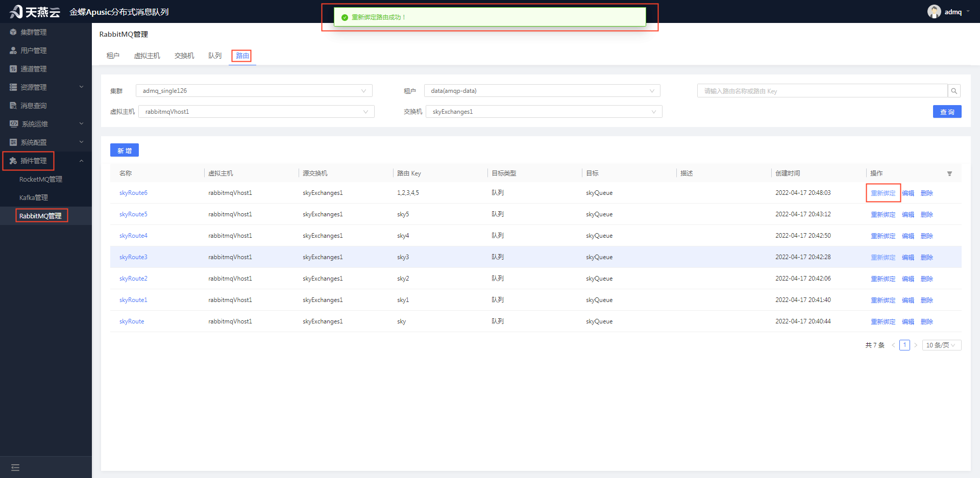The image size is (980, 478).
Task: Open the 集群 dropdown admq_single126
Action: click(254, 91)
